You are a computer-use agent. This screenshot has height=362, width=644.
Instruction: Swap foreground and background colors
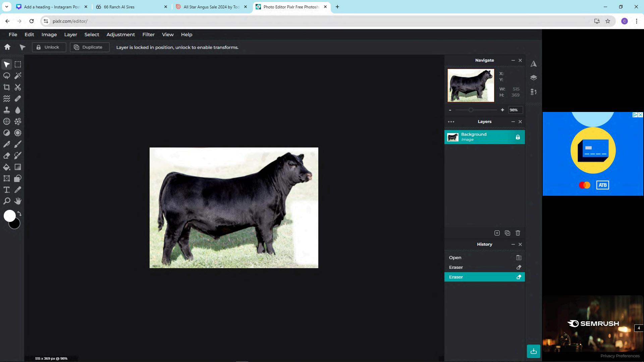tap(19, 214)
